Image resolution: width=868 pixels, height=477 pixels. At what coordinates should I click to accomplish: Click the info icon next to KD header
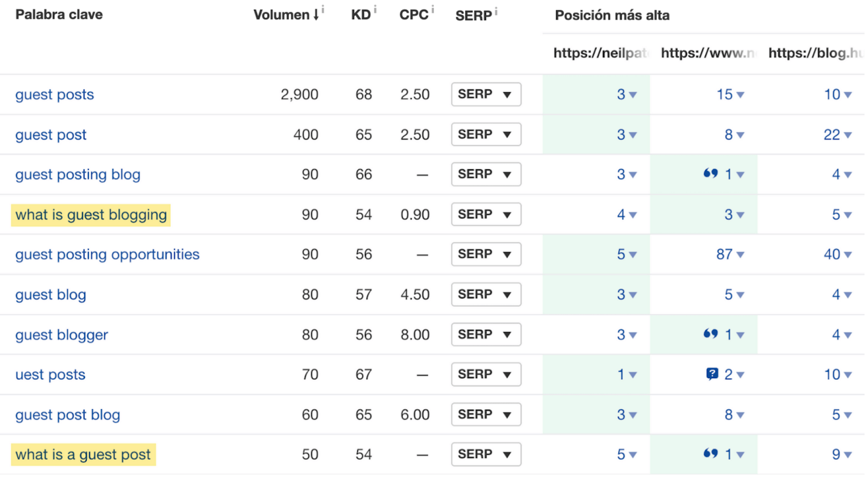[375, 9]
